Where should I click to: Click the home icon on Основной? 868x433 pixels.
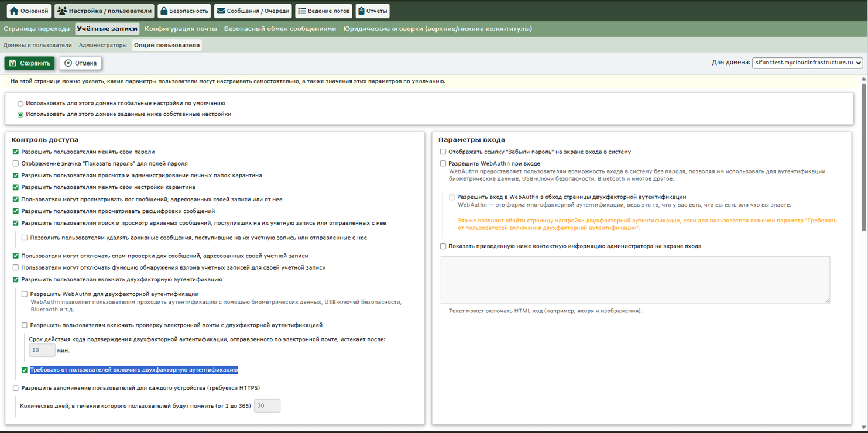(14, 11)
